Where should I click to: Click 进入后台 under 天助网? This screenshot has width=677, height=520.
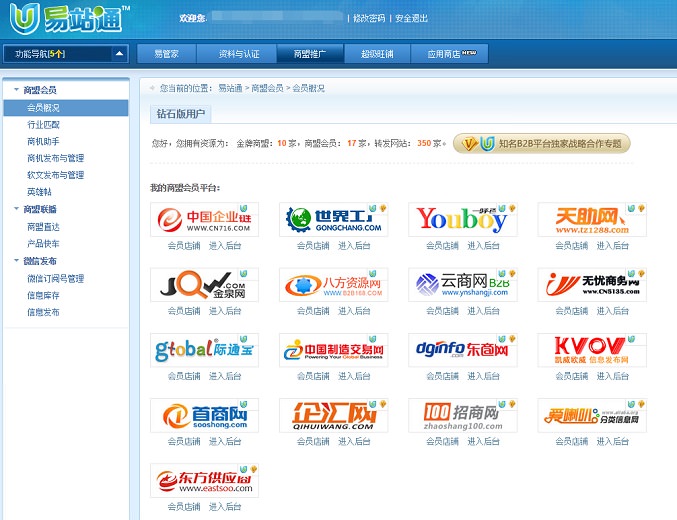(613, 246)
